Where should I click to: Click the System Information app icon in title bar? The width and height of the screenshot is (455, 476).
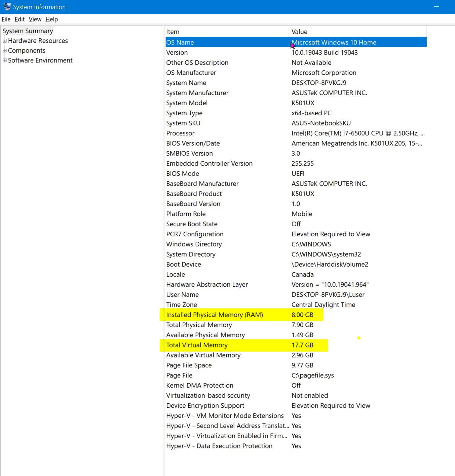coord(7,6)
